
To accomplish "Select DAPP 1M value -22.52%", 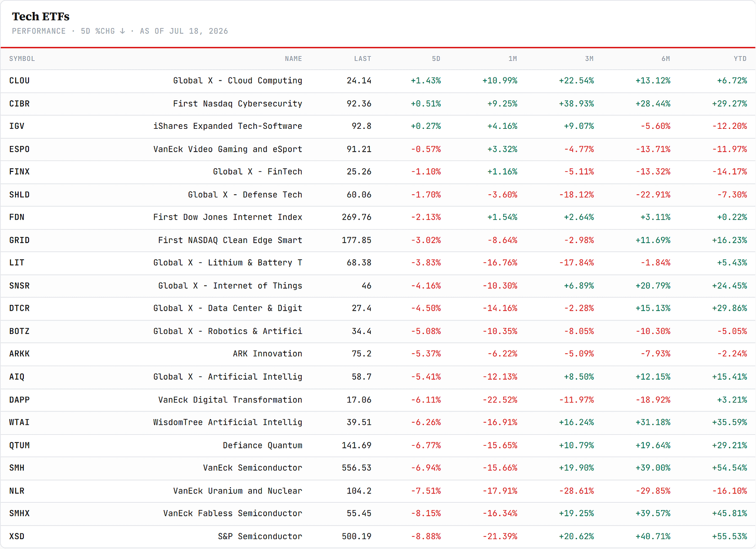I will tap(500, 399).
